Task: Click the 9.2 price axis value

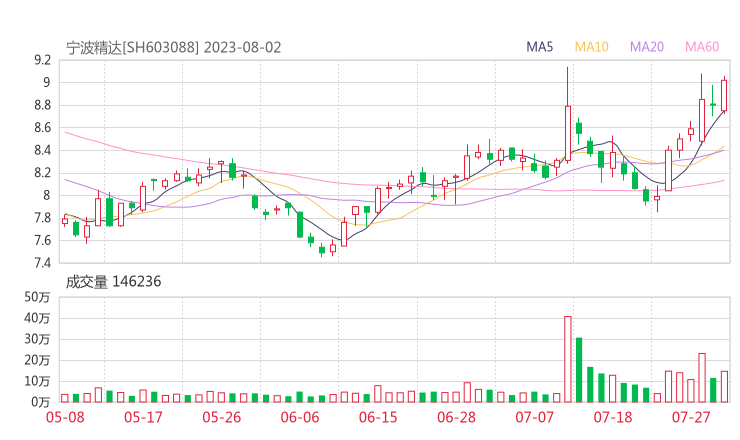Action: coord(42,60)
